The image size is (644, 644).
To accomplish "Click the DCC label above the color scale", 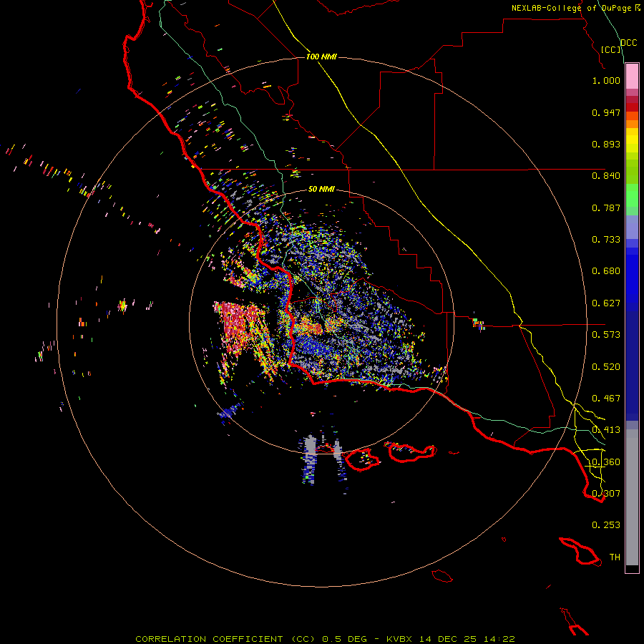I will [x=628, y=43].
